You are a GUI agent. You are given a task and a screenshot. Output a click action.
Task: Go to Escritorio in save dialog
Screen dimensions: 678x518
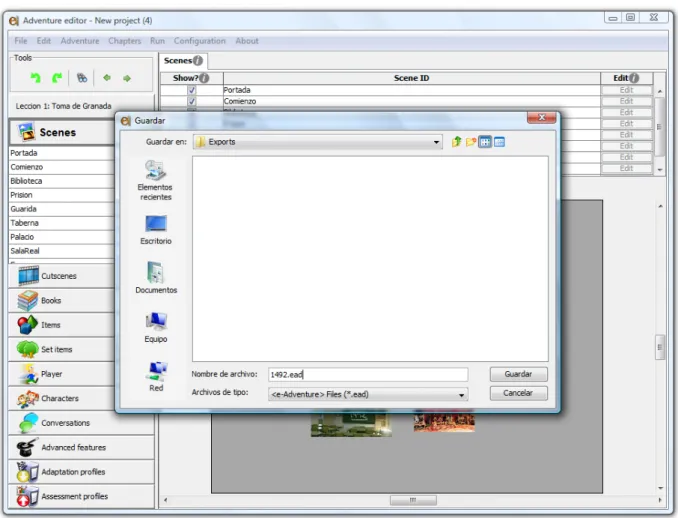156,230
